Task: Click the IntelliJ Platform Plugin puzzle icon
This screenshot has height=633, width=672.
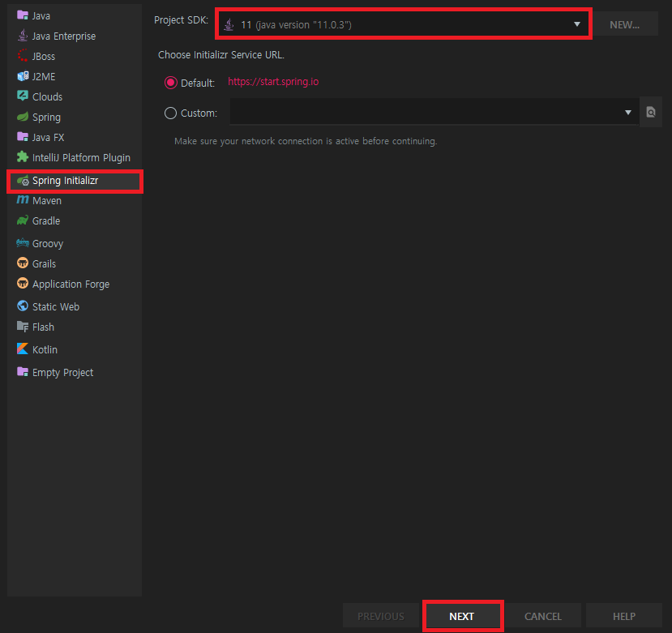Action: pyautogui.click(x=22, y=157)
